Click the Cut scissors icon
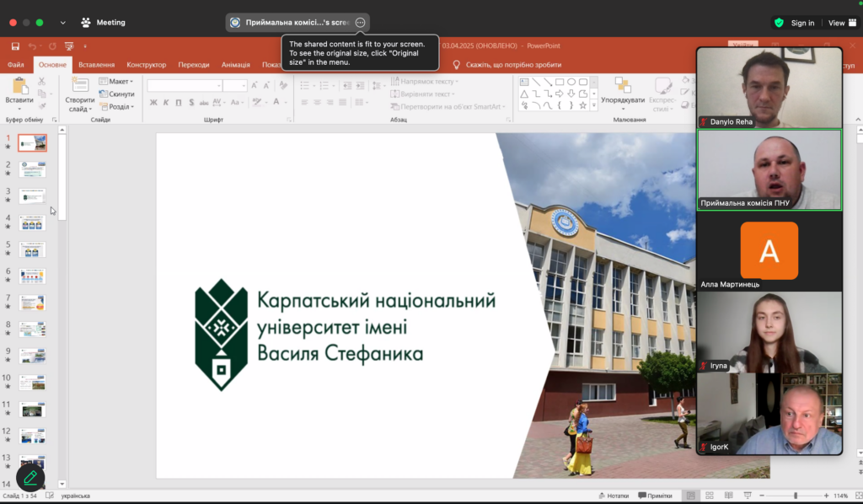This screenshot has height=504, width=863. (x=42, y=82)
